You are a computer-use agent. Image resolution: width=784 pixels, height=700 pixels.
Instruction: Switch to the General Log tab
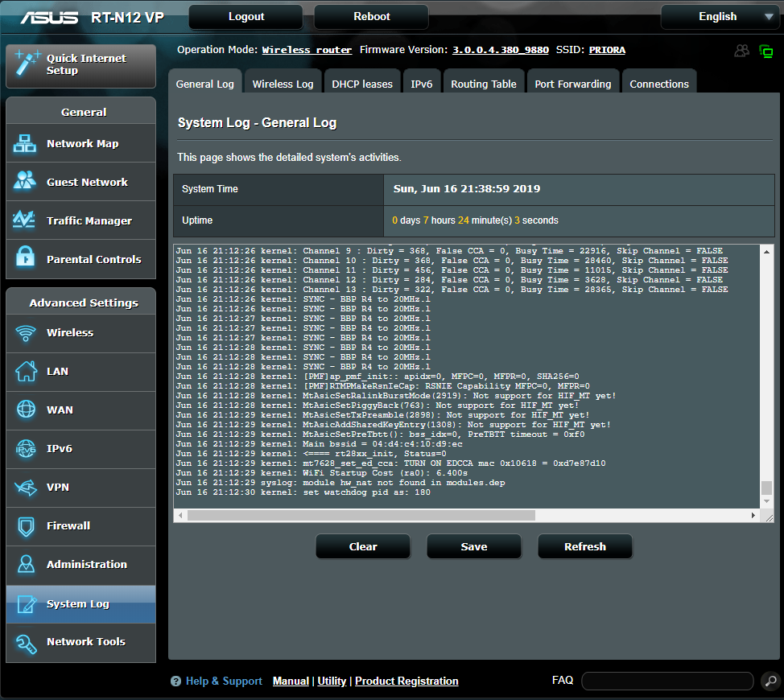(205, 81)
